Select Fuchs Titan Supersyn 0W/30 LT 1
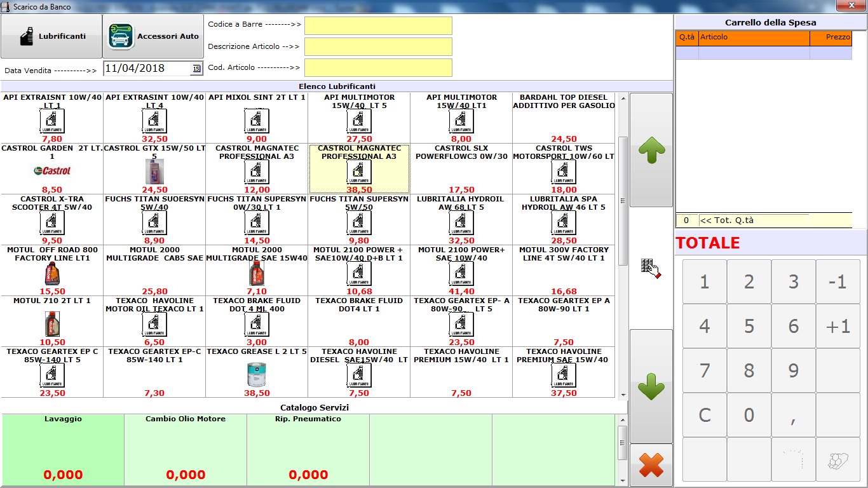868x488 pixels. pos(257,220)
